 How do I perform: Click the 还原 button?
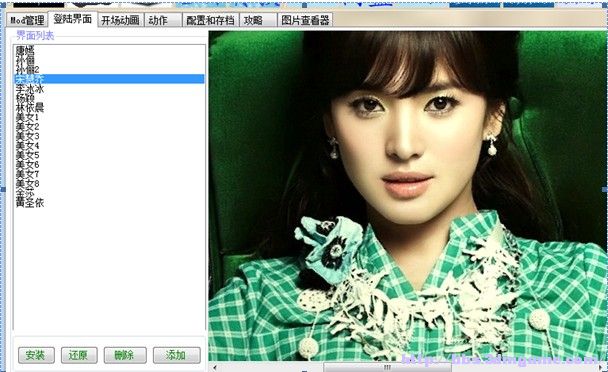(x=79, y=355)
